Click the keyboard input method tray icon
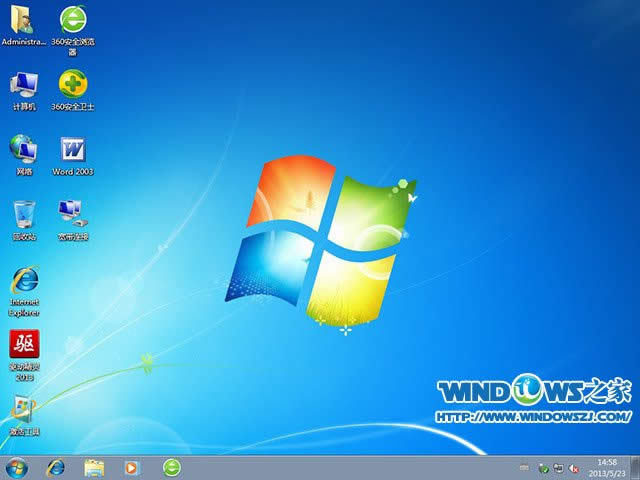 [526, 467]
